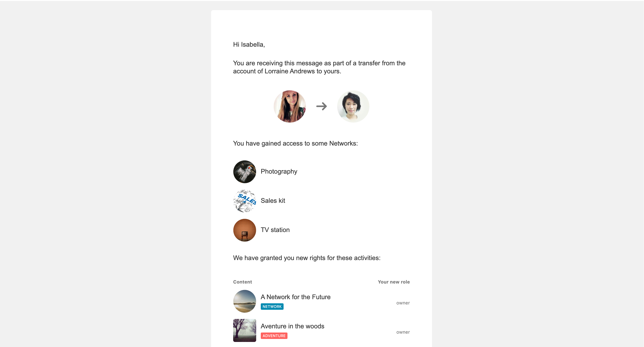Viewport: 644px width, 347px height.
Task: Select the TV station network name
Action: [275, 230]
